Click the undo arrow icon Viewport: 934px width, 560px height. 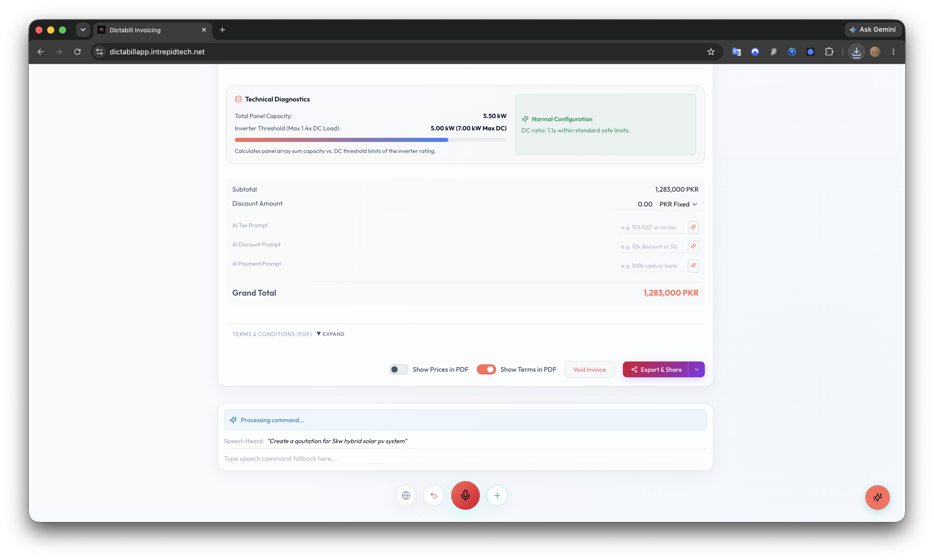pos(433,495)
